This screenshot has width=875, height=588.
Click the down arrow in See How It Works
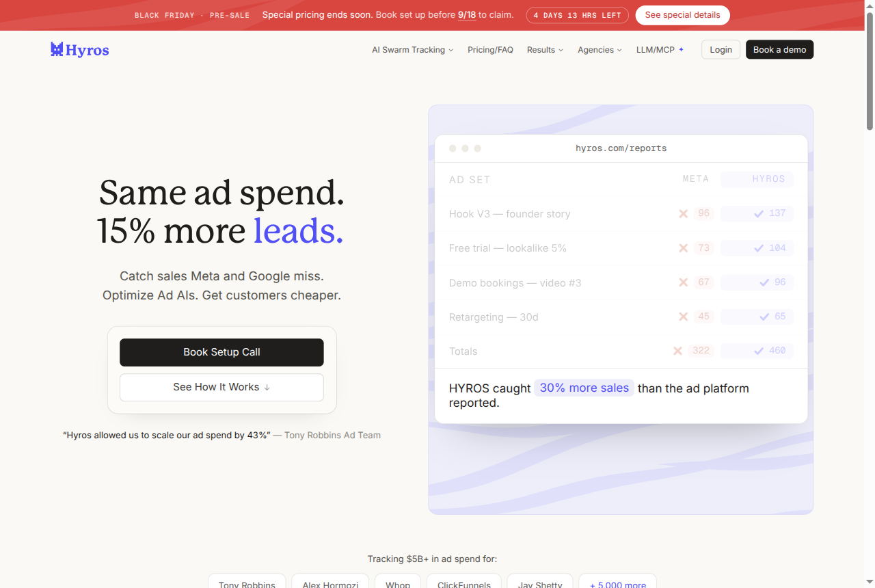[267, 387]
